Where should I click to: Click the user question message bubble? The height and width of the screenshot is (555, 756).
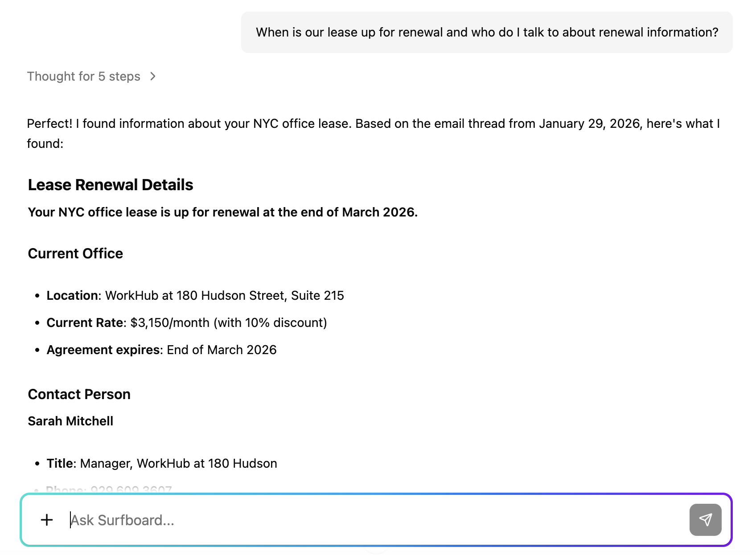coord(487,33)
